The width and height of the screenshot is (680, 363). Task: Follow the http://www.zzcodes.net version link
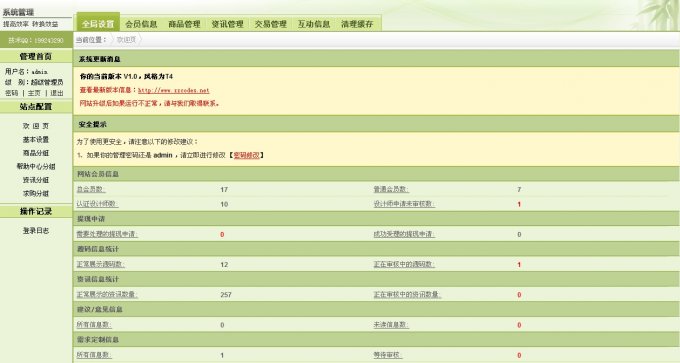tap(173, 90)
